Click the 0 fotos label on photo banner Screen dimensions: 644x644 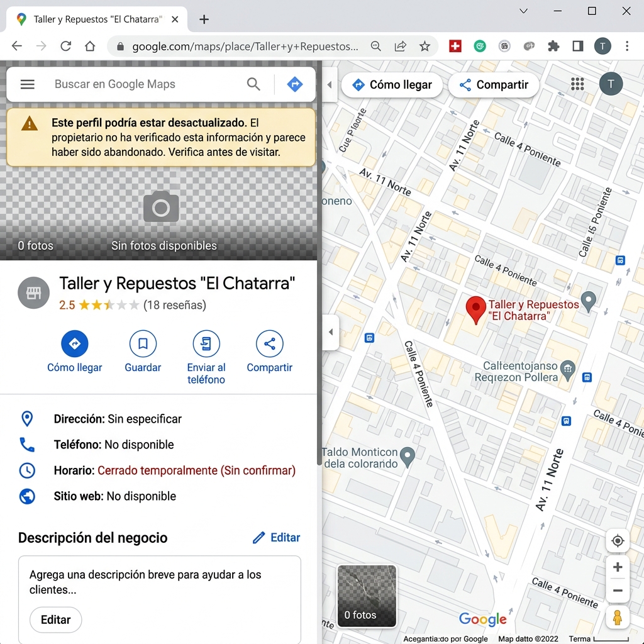35,246
